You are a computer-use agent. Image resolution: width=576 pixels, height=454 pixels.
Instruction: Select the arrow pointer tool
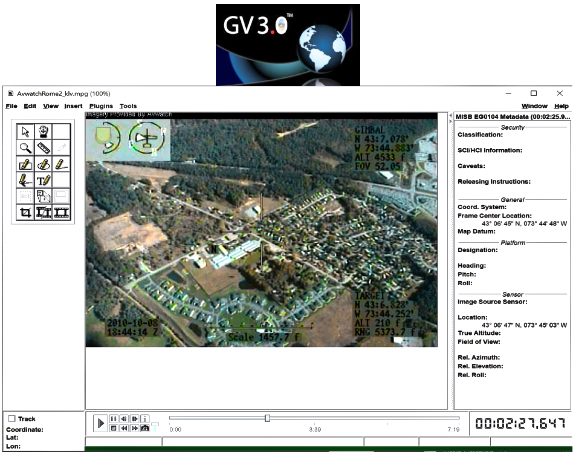tap(25, 131)
